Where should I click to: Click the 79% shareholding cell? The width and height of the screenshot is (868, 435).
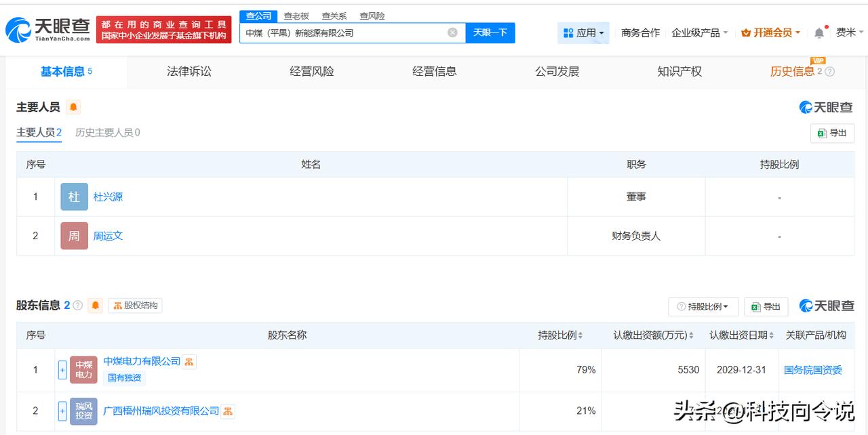click(560, 370)
